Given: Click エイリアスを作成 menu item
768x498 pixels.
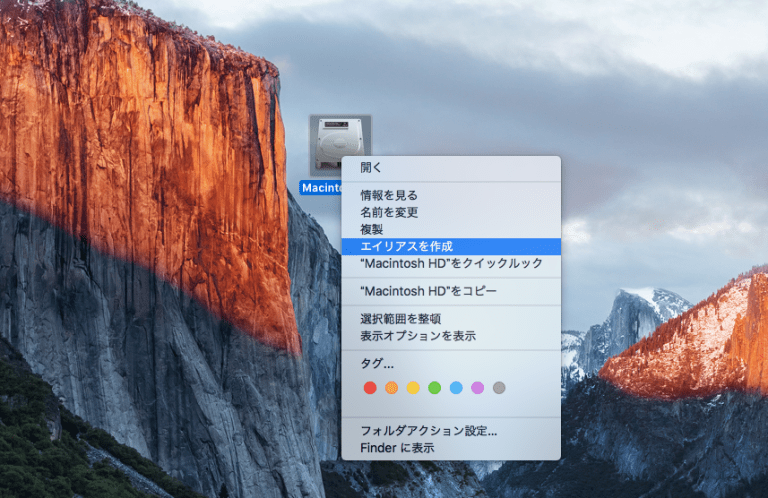Looking at the screenshot, I should 451,246.
